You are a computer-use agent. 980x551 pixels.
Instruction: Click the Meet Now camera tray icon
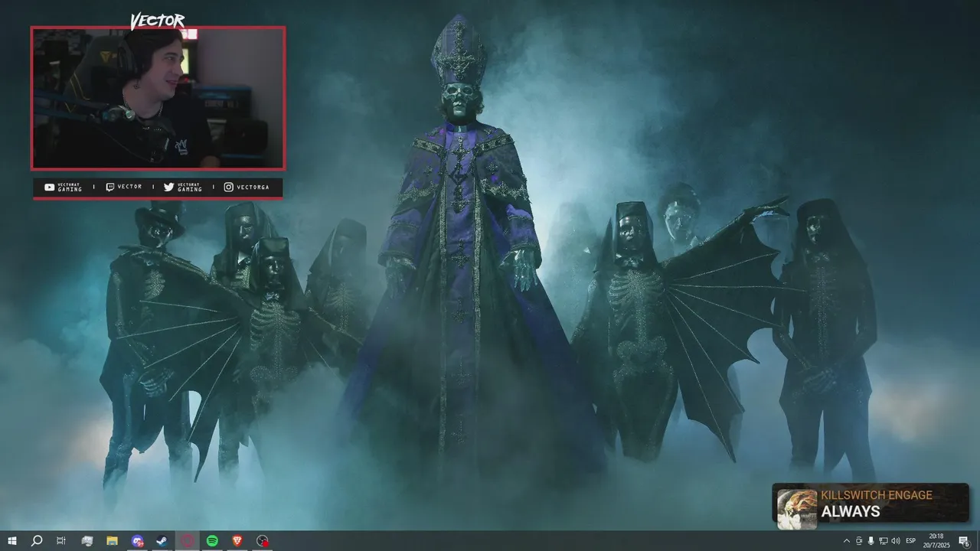tap(858, 541)
